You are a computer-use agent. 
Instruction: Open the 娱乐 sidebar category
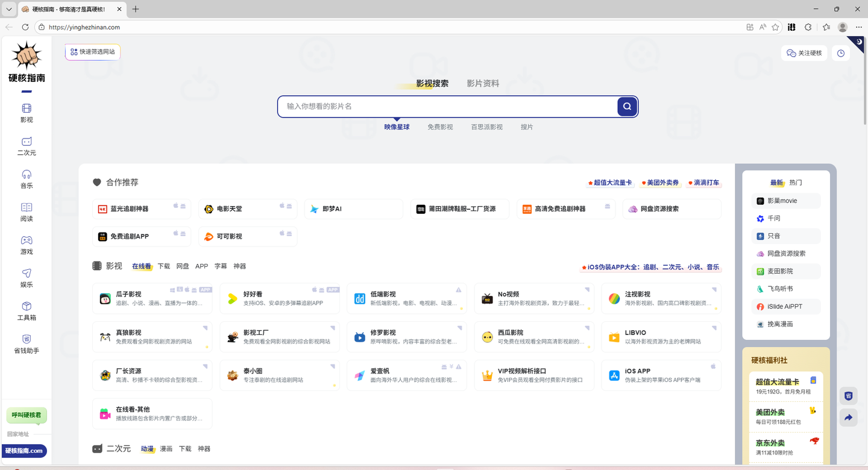[27, 278]
